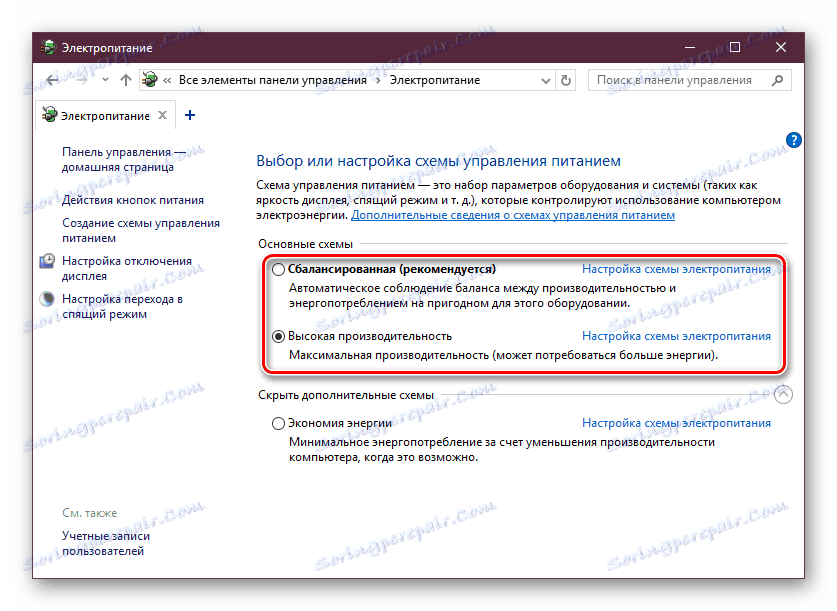Focus the Поиск в панели управления field
Viewport: 837px width, 611px height.
pyautogui.click(x=689, y=80)
